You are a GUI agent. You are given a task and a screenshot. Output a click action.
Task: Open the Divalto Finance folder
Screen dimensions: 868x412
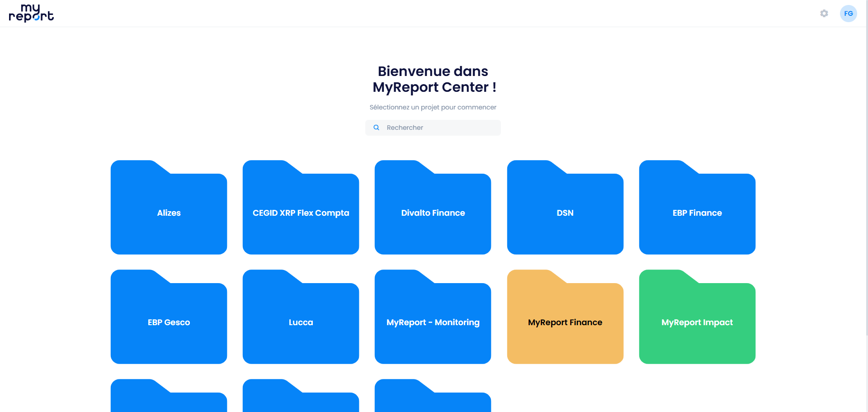point(433,207)
